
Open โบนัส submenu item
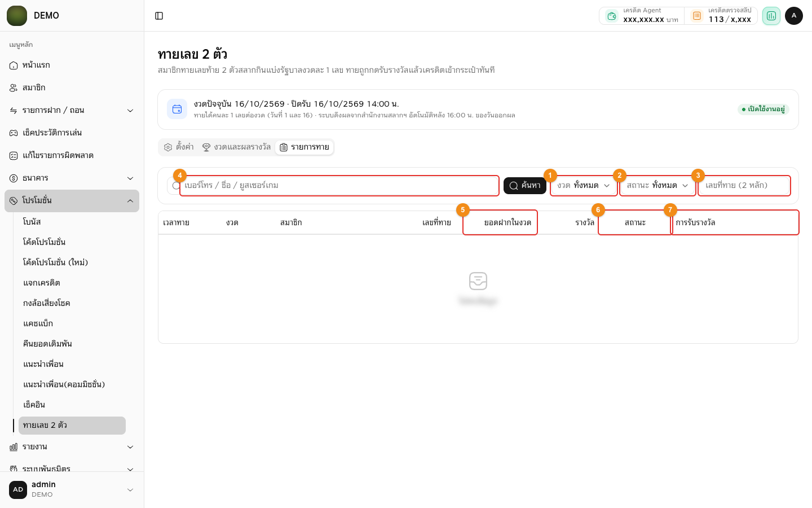[72, 222]
